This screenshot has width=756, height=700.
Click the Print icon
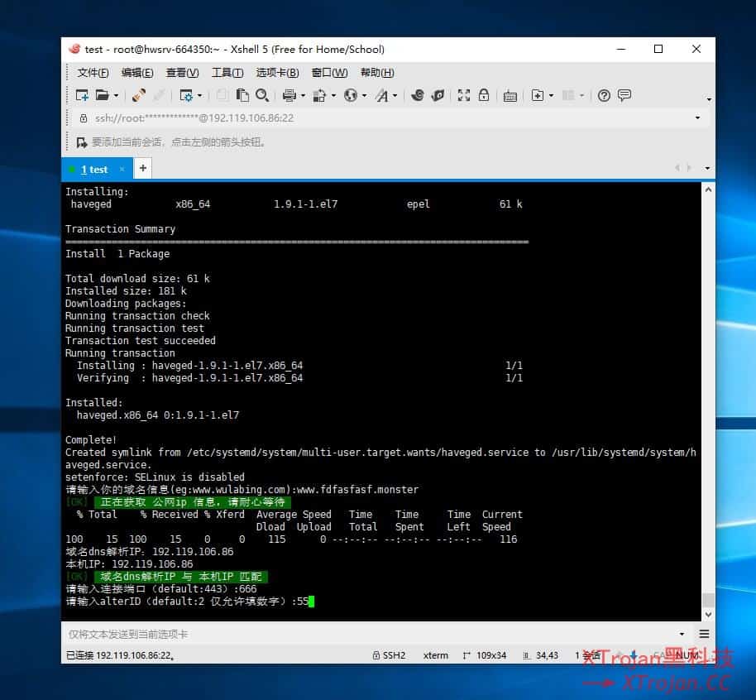point(289,95)
